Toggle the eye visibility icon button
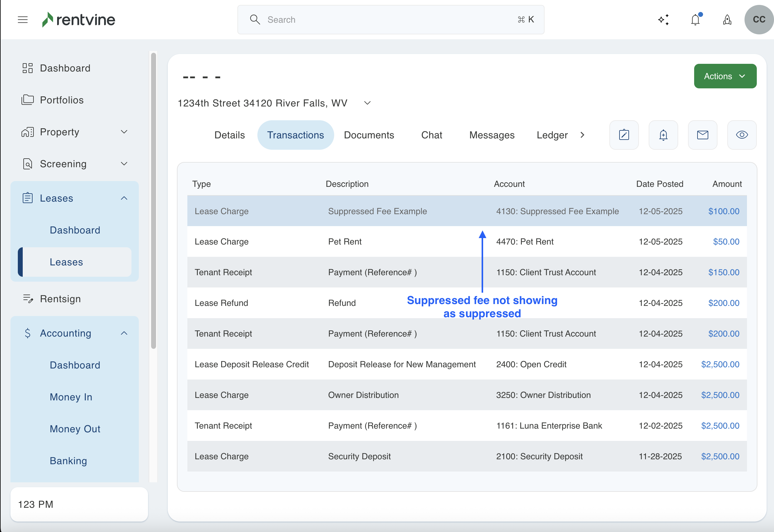Screen dimensions: 774x532 742,135
